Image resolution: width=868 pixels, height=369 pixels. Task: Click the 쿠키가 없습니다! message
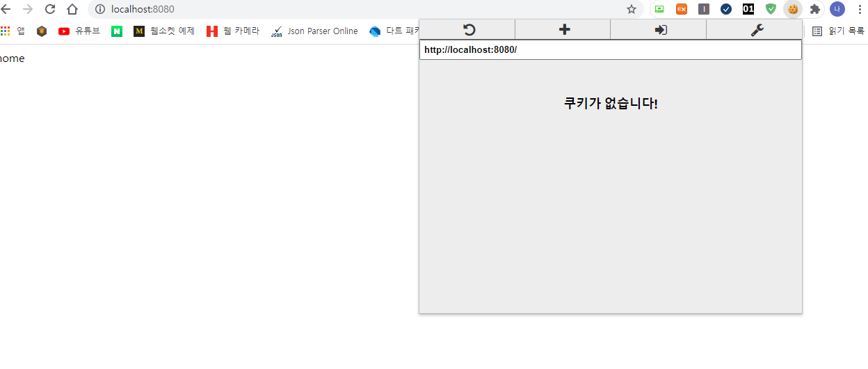[x=611, y=104]
